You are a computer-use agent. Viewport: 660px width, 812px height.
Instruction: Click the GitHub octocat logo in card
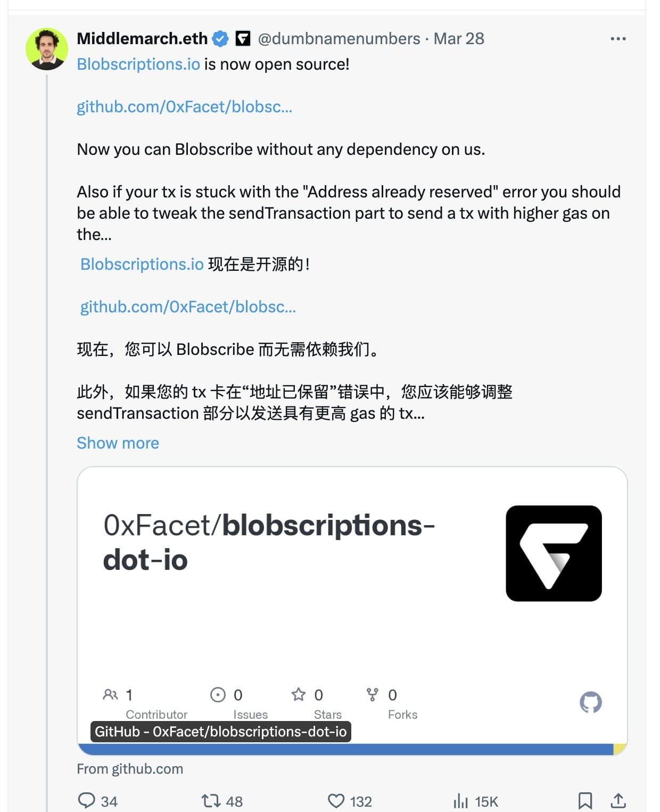(x=590, y=702)
